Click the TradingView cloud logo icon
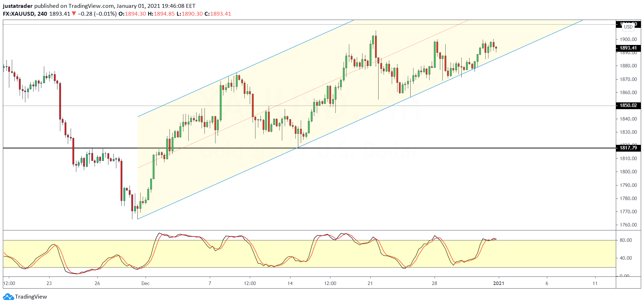This screenshot has height=305, width=644. click(x=8, y=297)
